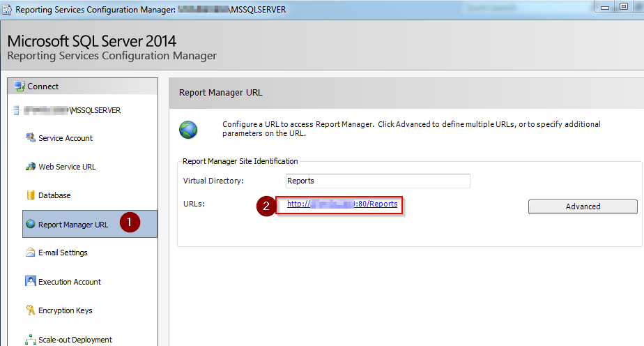Screen dimensions: 644x346
Task: Minimize the configuration manager window
Action: coord(604,7)
